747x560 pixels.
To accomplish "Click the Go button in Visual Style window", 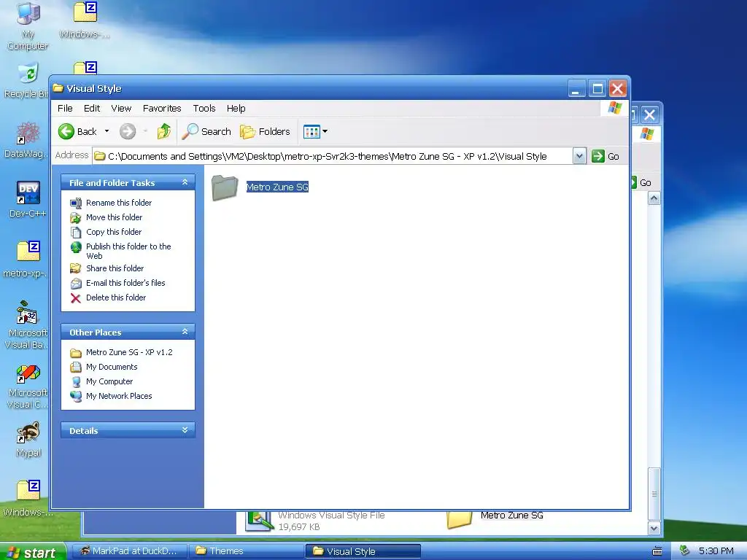I will (605, 156).
